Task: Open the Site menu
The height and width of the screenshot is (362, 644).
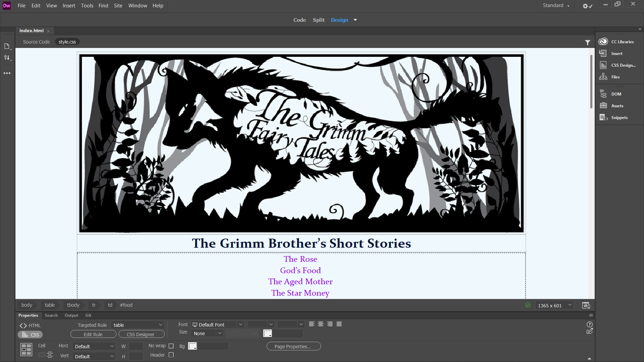Action: [118, 6]
